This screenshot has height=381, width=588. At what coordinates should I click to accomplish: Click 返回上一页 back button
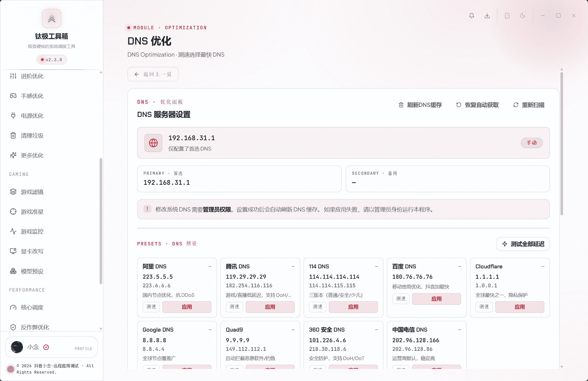point(153,74)
